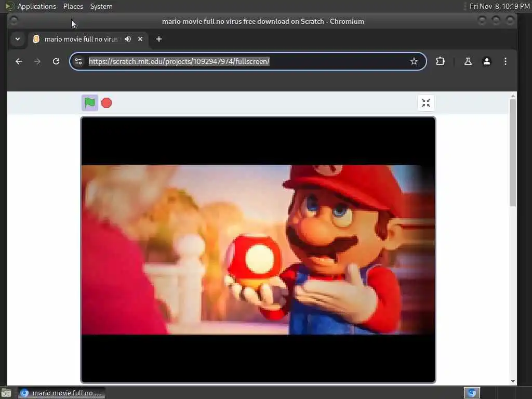Click the workspace switcher in bottom panel
The height and width of the screenshot is (399, 532).
472,393
